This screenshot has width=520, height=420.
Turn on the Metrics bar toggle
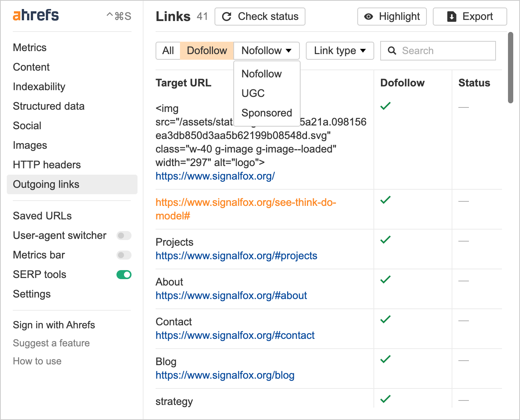[124, 255]
